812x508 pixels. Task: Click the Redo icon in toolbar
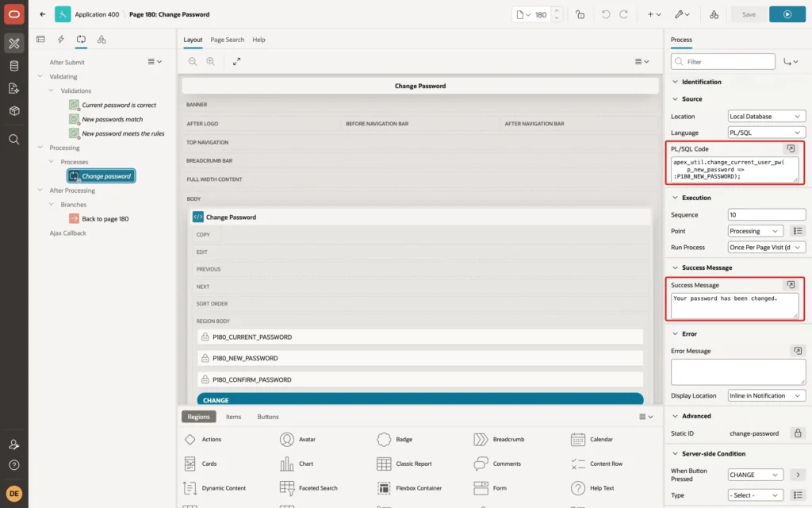point(623,14)
